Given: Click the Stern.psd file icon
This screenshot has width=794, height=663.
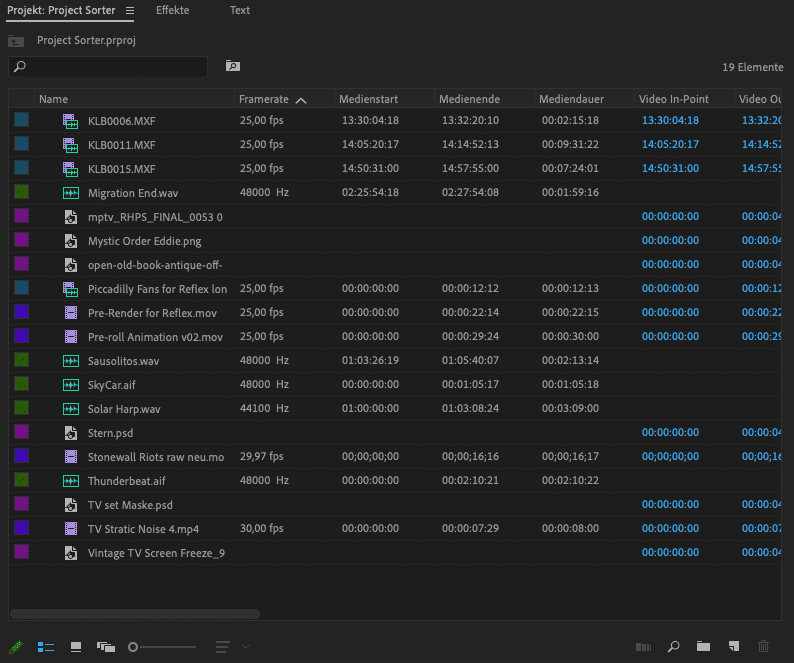Looking at the screenshot, I should point(70,433).
